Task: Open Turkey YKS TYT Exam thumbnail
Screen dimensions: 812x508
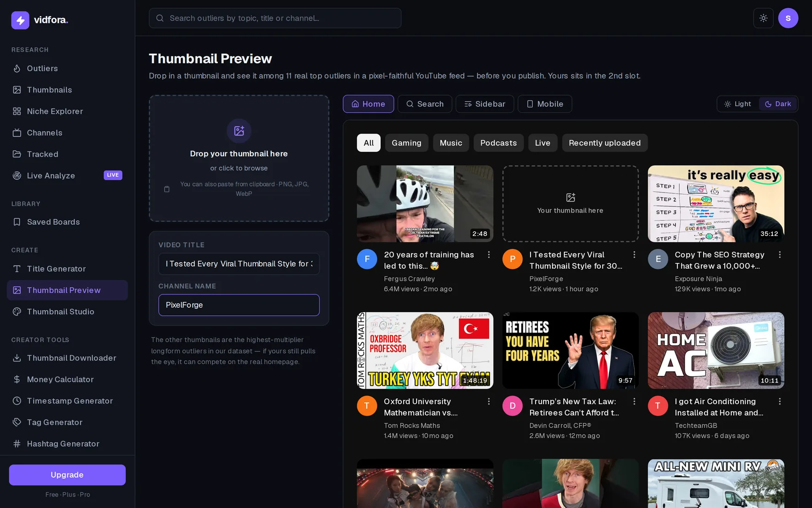Action: pos(425,351)
